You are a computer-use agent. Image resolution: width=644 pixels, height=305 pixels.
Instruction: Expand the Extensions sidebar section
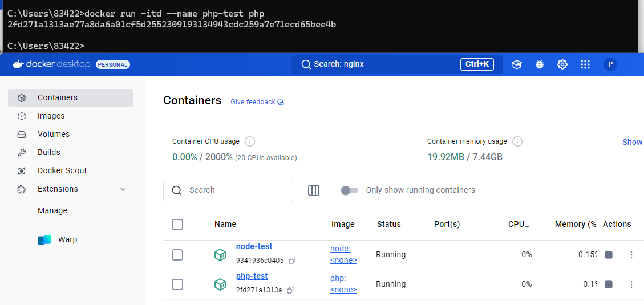coord(123,189)
